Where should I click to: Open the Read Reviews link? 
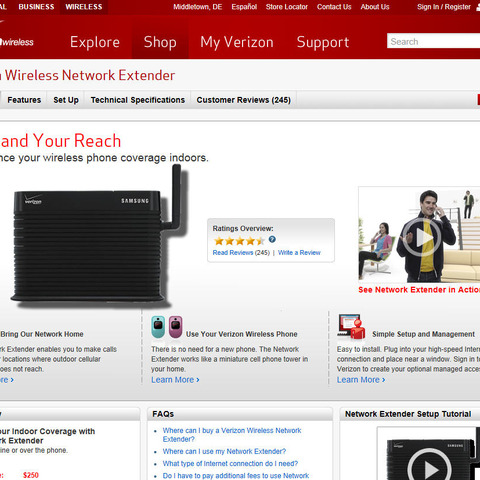point(233,253)
